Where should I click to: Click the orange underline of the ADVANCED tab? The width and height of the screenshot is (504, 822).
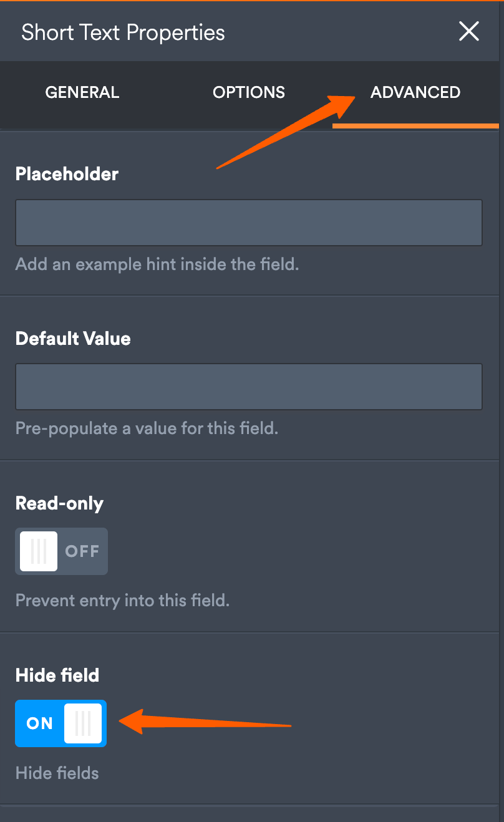coord(415,125)
